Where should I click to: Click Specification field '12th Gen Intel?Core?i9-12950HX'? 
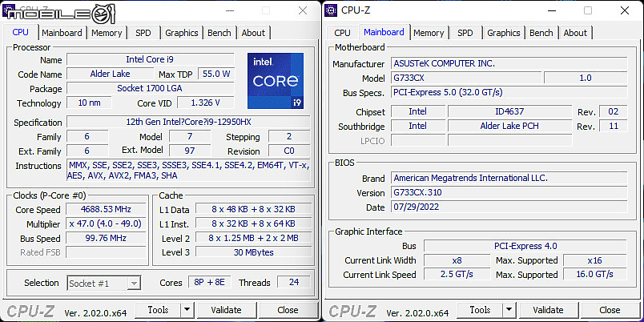pos(188,122)
